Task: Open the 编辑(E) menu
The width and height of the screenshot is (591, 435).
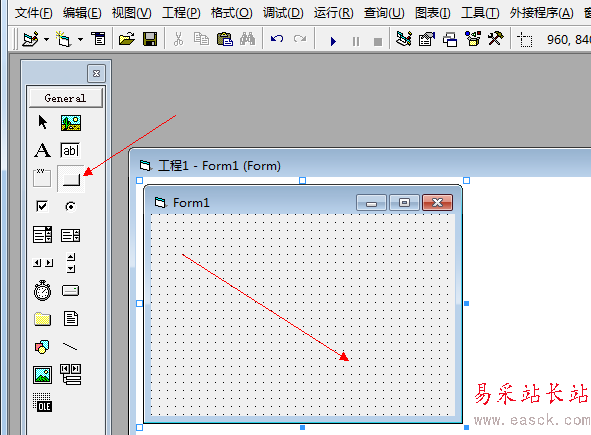Action: click(x=82, y=13)
